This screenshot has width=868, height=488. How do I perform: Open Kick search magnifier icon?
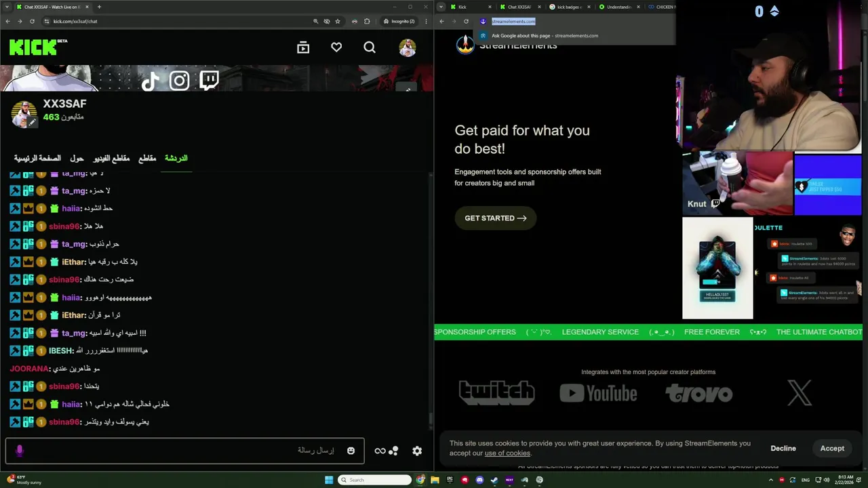point(370,47)
